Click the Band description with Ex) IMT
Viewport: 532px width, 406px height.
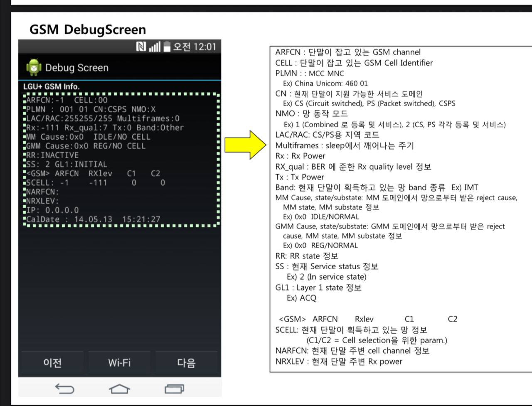(x=377, y=187)
